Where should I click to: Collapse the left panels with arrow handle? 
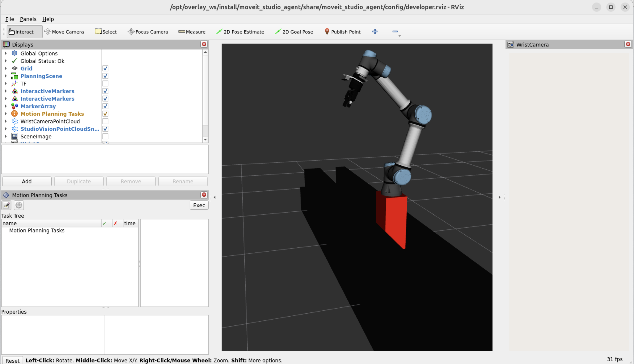215,197
